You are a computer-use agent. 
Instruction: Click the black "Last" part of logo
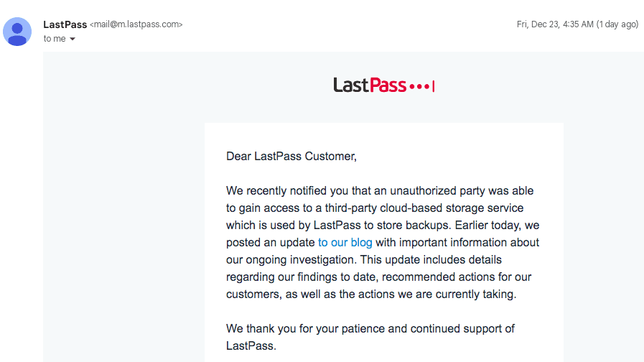pyautogui.click(x=351, y=85)
